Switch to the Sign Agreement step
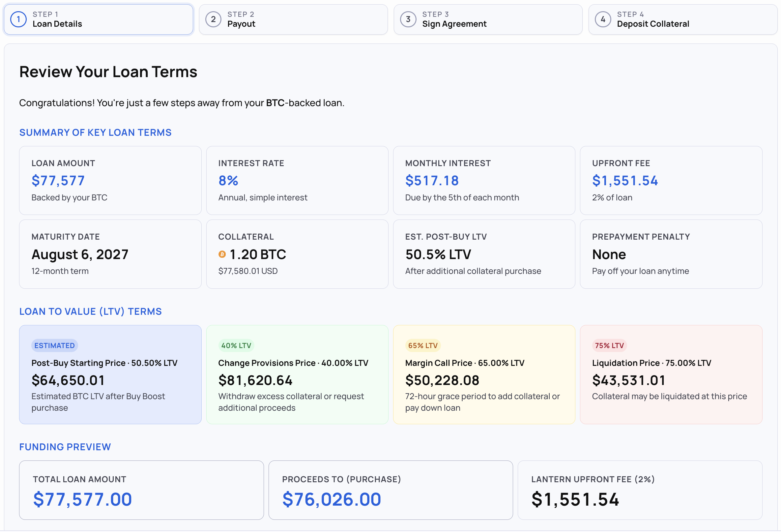Screen dimensions: 781x532 (x=488, y=19)
